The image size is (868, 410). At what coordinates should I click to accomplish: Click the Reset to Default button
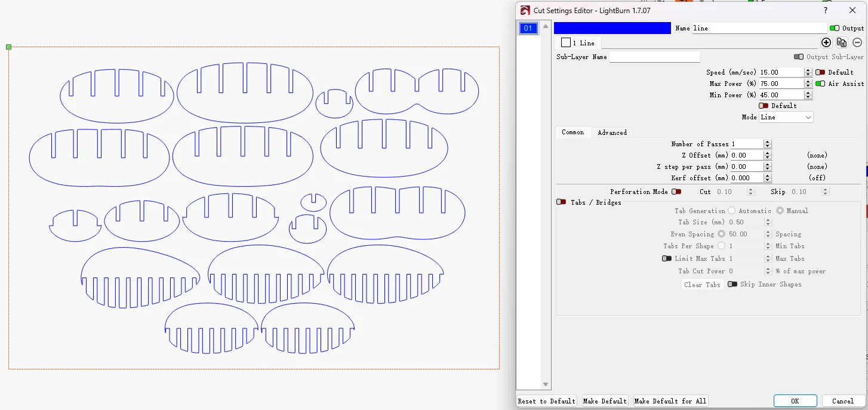547,401
